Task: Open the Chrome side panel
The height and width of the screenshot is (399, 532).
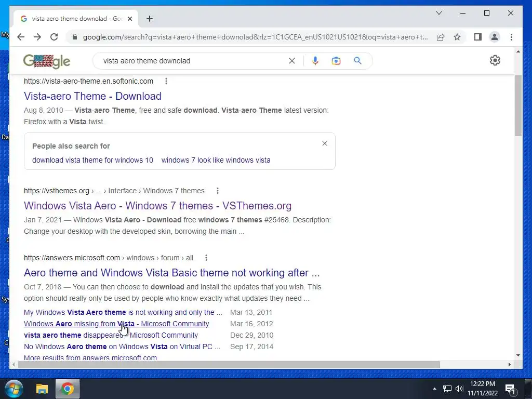Action: [478, 37]
